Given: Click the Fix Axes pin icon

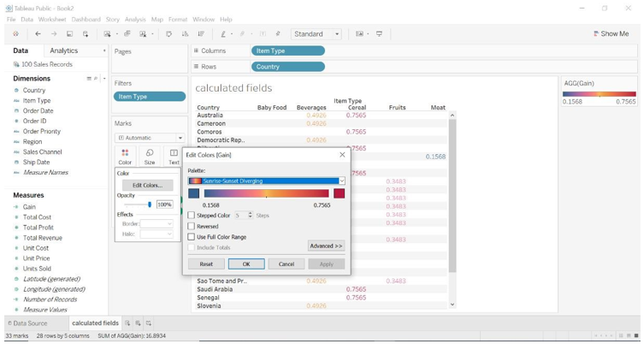Looking at the screenshot, I should pos(278,34).
